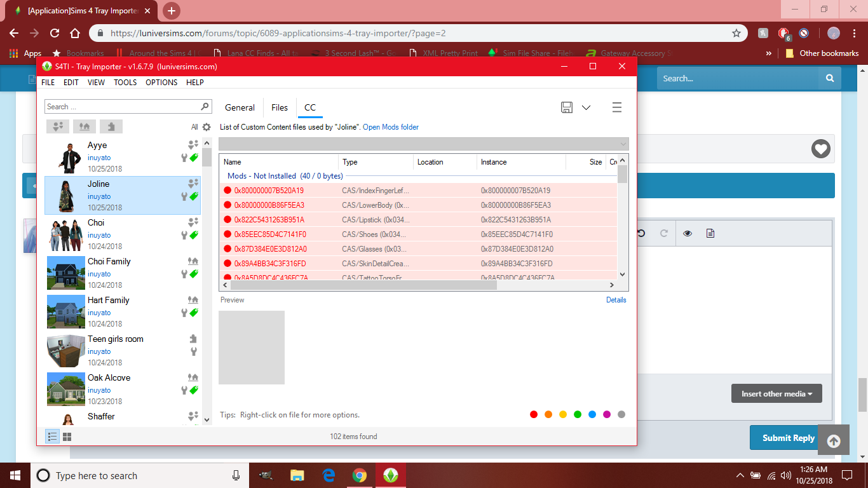Image resolution: width=868 pixels, height=488 pixels.
Task: Click the wrench icon on Ayye
Action: click(185, 158)
